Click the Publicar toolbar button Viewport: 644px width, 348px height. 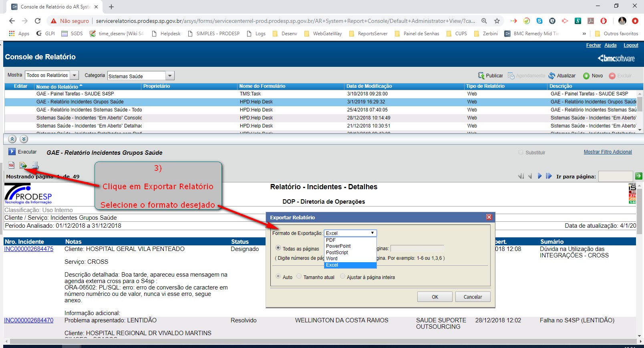490,76
